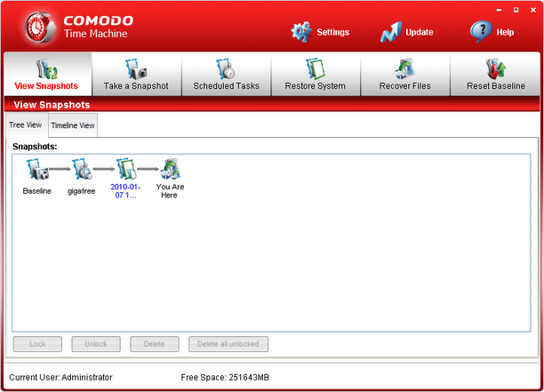The image size is (544, 392).
Task: Click Current User: Administrator status text
Action: (x=60, y=378)
